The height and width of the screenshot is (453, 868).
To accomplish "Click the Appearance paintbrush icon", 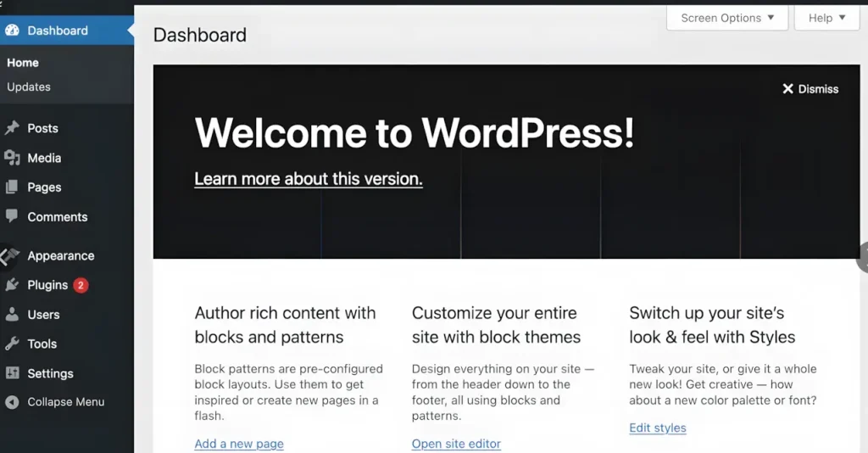I will coord(12,255).
